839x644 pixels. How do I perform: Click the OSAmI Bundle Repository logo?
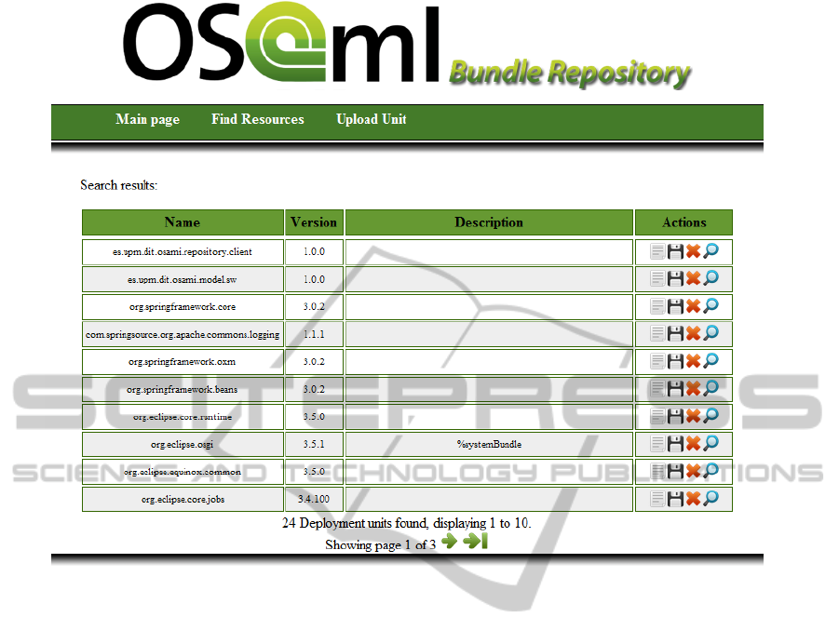[x=407, y=47]
